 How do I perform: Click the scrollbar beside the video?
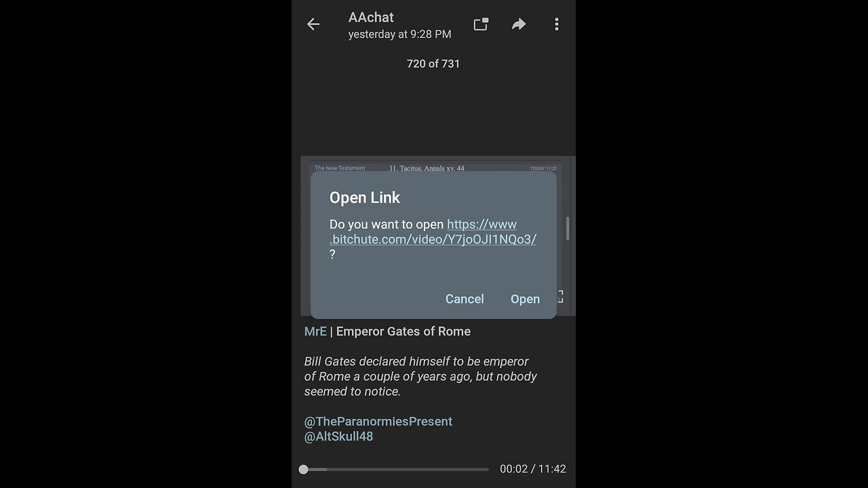568,228
